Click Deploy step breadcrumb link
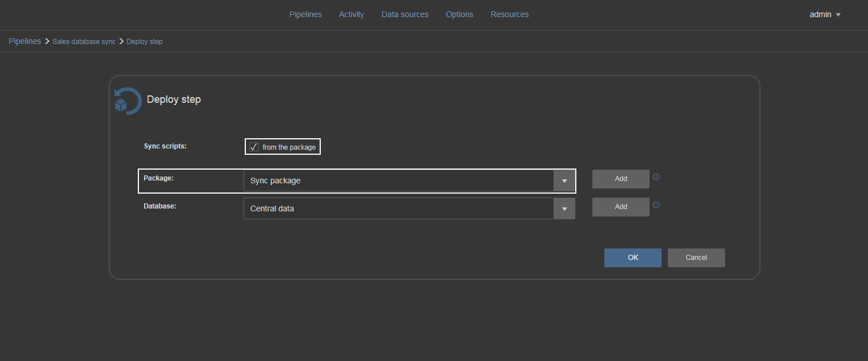The height and width of the screenshot is (361, 868). [145, 42]
